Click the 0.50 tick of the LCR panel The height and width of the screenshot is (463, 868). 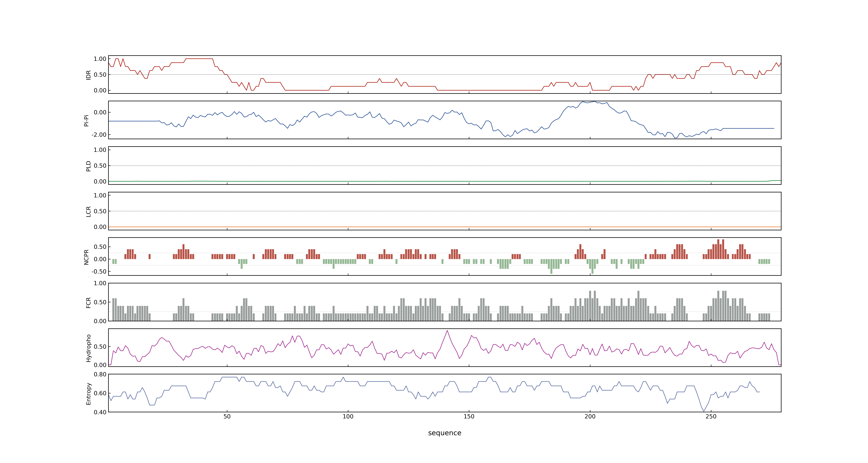(100, 211)
